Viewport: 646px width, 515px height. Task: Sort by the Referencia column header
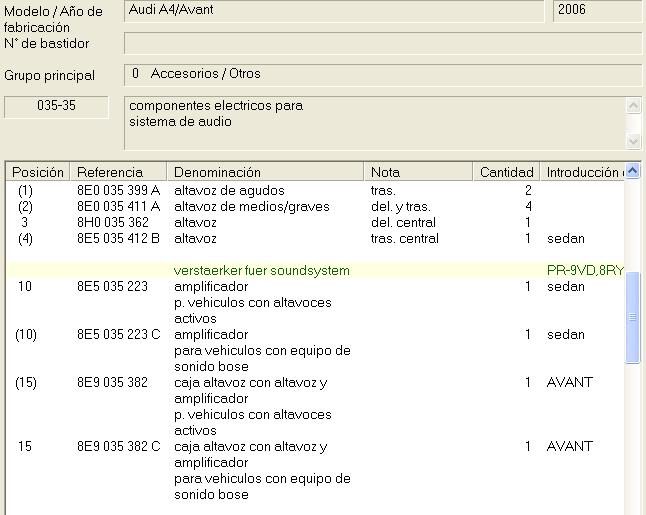point(110,172)
